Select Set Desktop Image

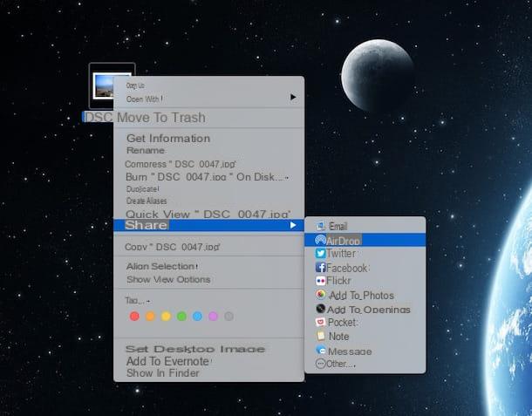pyautogui.click(x=195, y=349)
